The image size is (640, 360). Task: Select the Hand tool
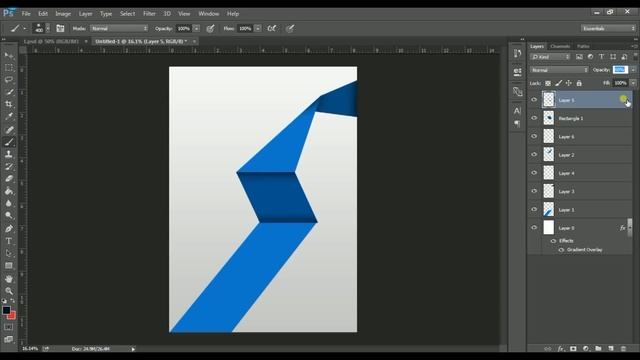pyautogui.click(x=9, y=279)
